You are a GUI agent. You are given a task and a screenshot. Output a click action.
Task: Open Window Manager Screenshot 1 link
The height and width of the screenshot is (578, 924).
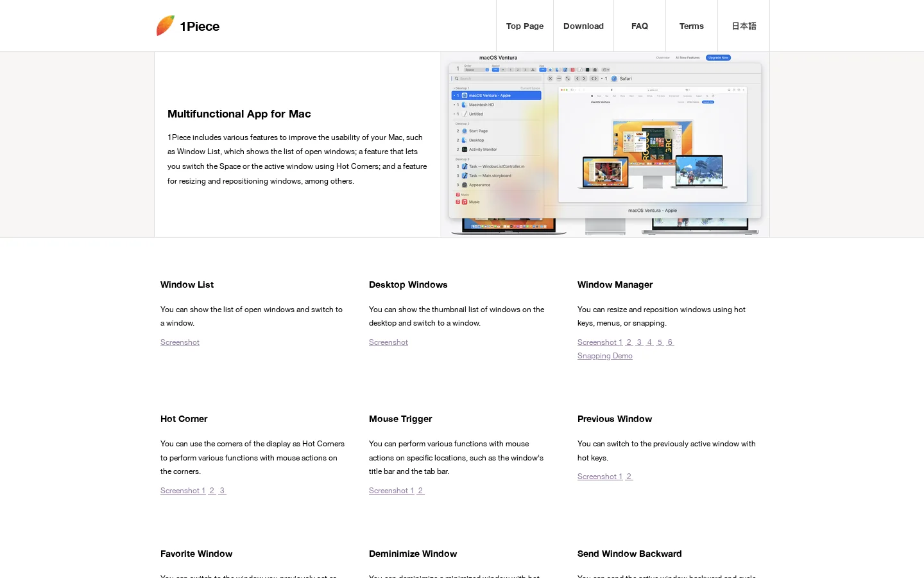[600, 342]
